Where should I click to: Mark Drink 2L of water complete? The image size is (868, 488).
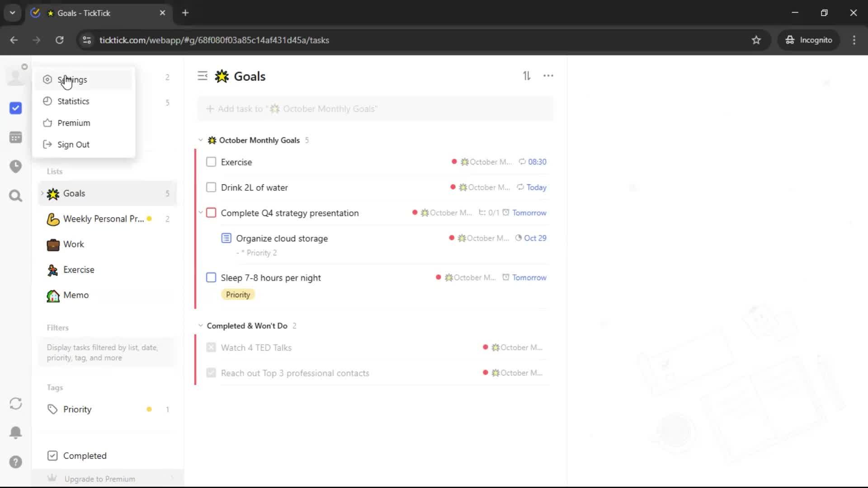pos(211,187)
